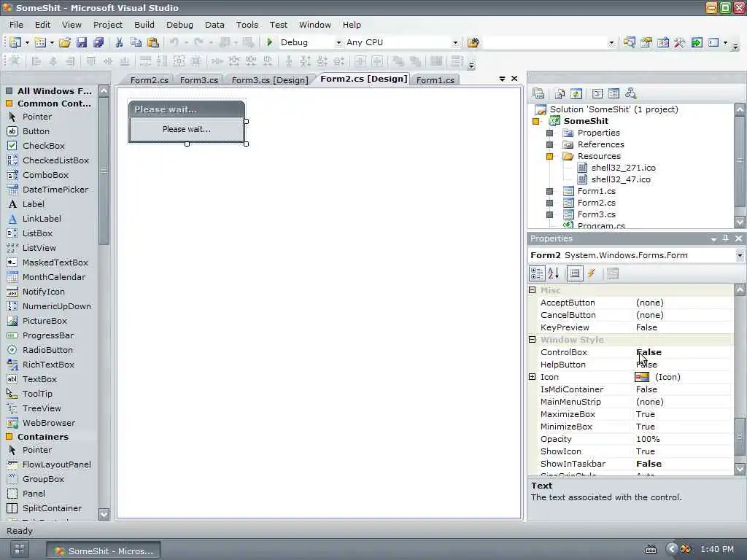Open the Properties Window toolbar icon

coord(646,42)
